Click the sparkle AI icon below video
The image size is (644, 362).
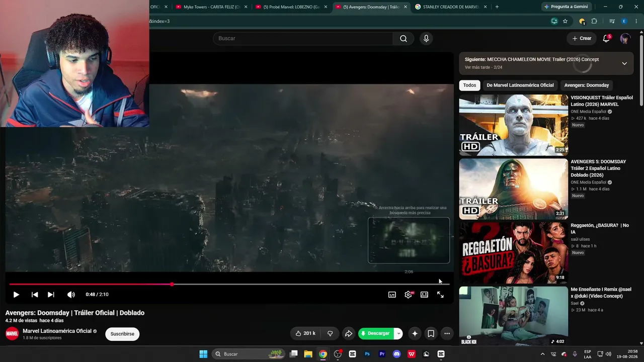click(x=415, y=333)
